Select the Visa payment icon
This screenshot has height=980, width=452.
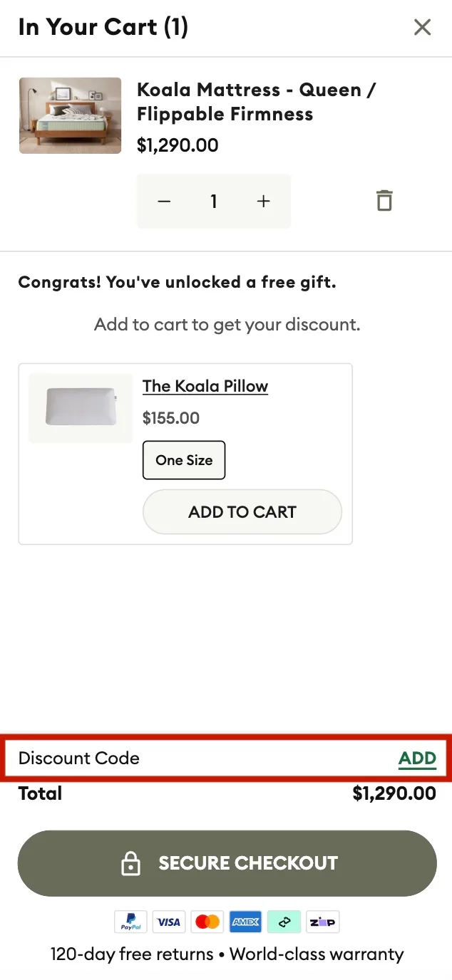tap(169, 921)
